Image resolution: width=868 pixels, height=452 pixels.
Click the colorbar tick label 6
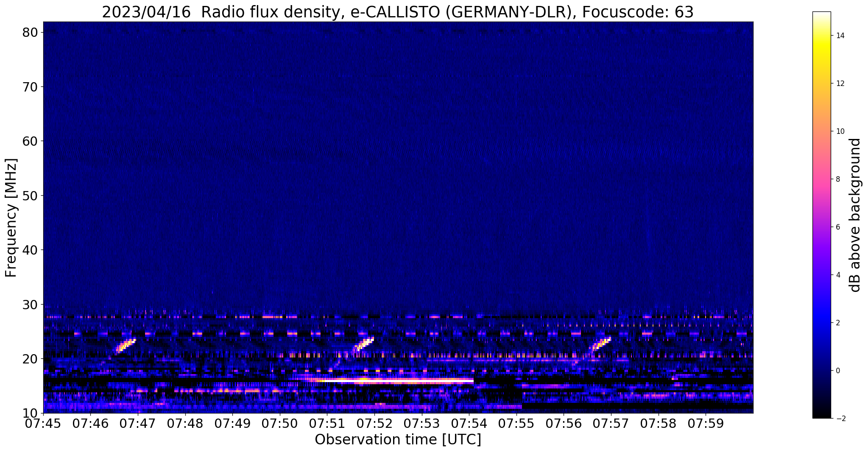click(x=838, y=227)
